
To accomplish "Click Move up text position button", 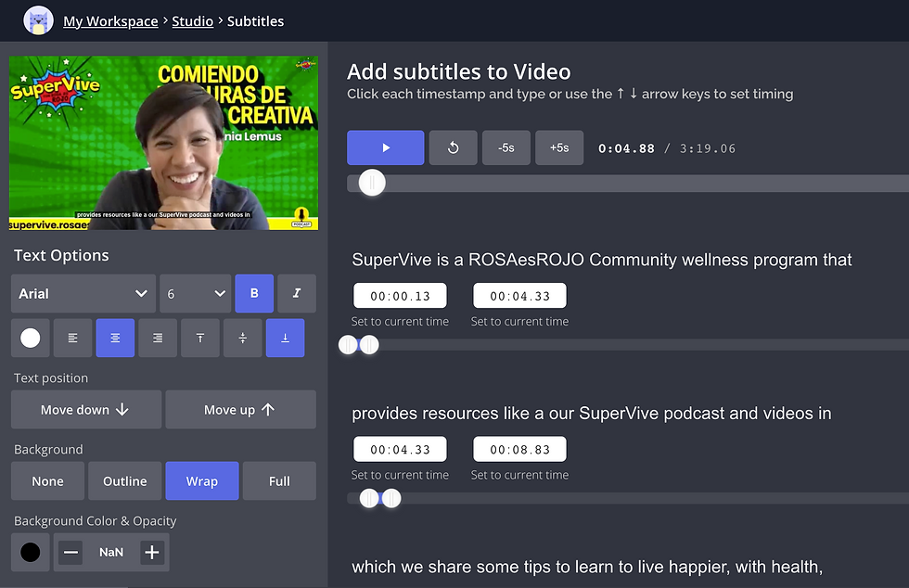I will 240,409.
